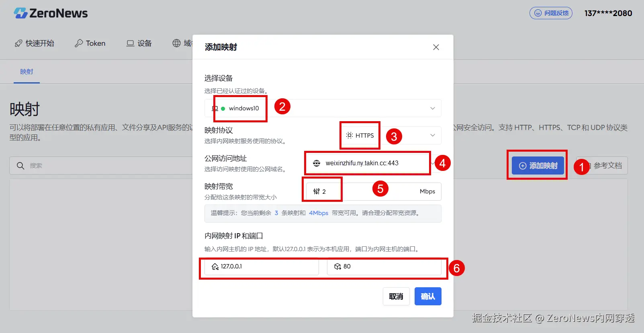644x333 pixels.
Task: Close the 添加映射 dialog
Action: point(436,47)
